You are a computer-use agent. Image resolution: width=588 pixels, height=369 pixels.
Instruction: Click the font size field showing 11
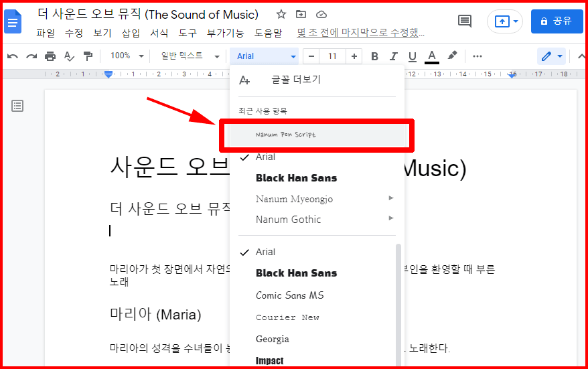click(x=332, y=56)
